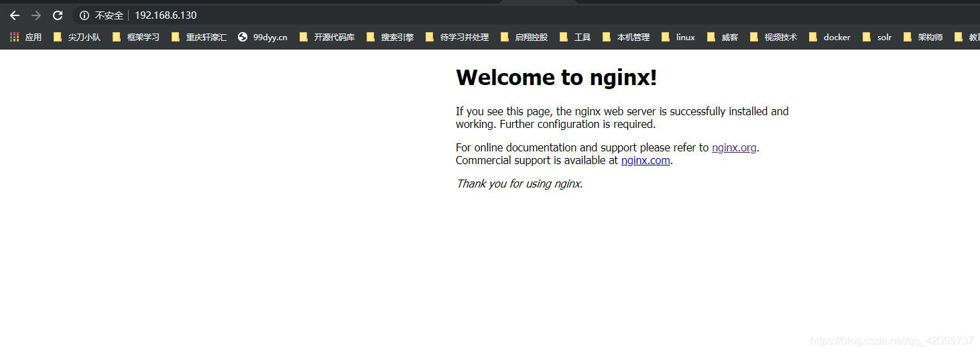This screenshot has height=353, width=980.
Task: Follow the nginx.com link
Action: [x=646, y=160]
